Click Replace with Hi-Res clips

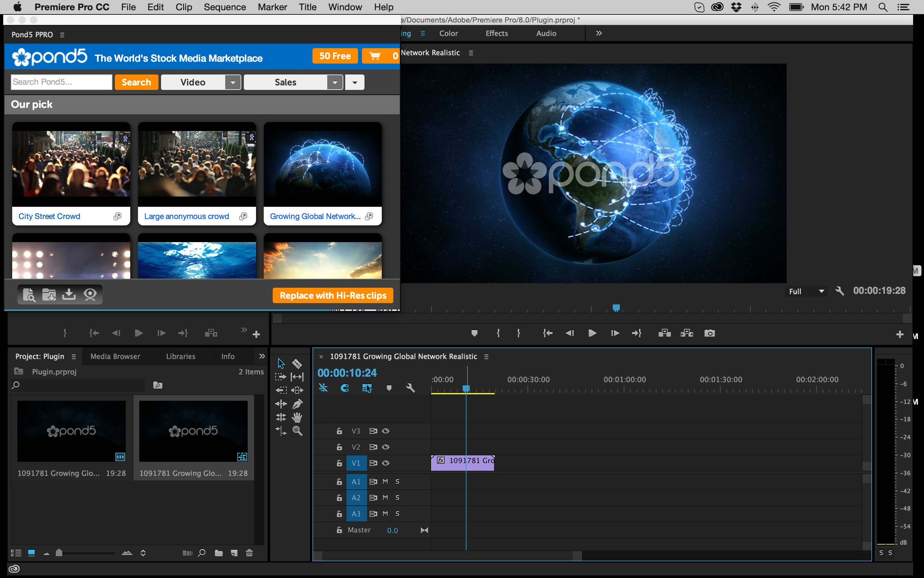pos(333,295)
